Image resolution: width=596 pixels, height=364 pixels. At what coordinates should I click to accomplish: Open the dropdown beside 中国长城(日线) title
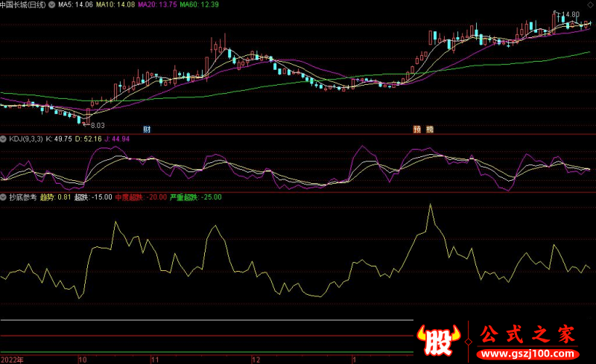[x=51, y=4]
